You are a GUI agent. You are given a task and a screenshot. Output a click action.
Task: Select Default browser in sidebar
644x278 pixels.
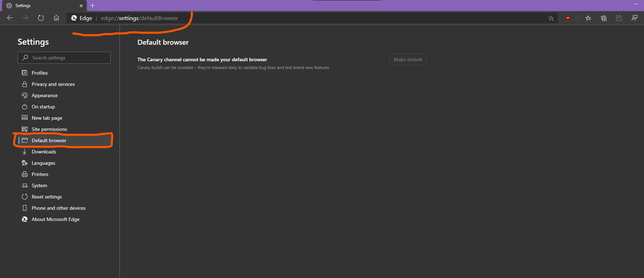tap(64, 141)
